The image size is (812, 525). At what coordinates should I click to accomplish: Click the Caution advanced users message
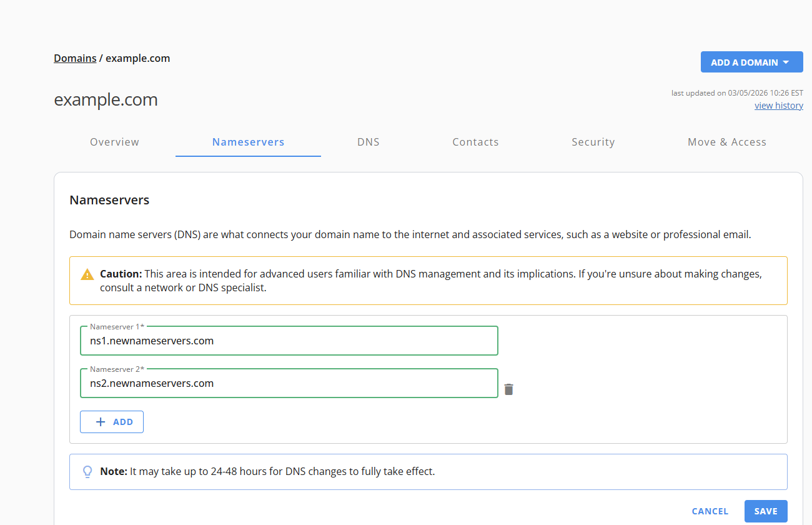click(431, 281)
